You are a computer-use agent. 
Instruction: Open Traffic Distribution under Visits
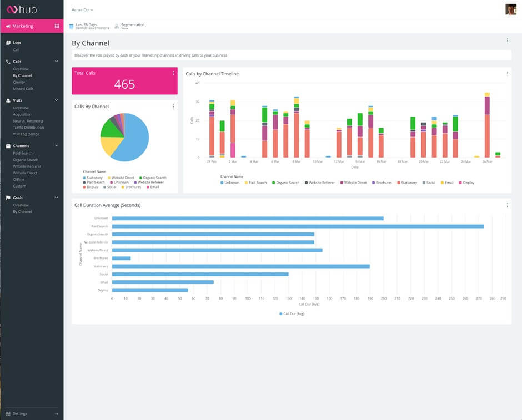[x=28, y=128]
